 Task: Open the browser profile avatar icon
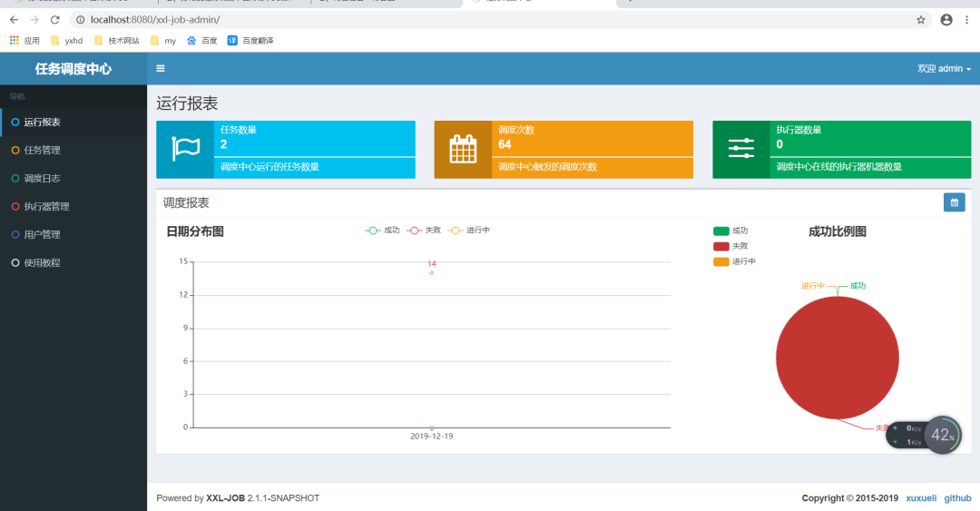[x=946, y=20]
